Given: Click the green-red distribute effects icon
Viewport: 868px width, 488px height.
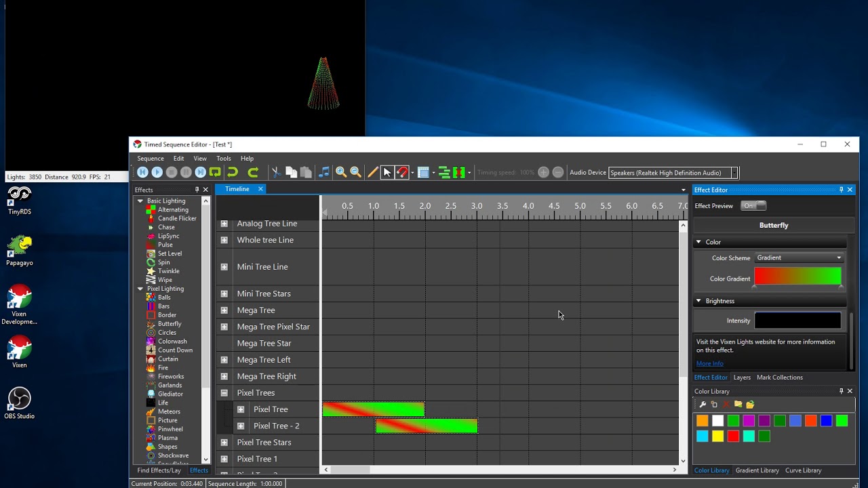Looking at the screenshot, I should (x=458, y=172).
